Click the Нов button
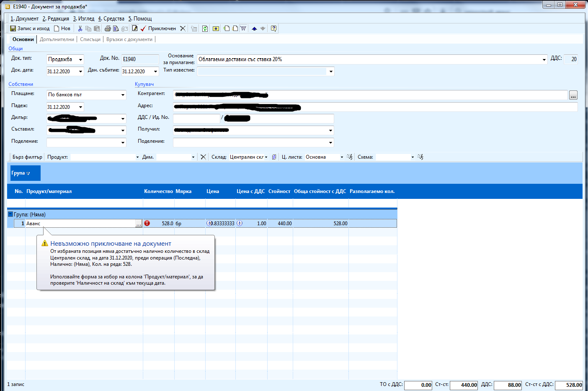The image size is (588, 391). (x=62, y=28)
